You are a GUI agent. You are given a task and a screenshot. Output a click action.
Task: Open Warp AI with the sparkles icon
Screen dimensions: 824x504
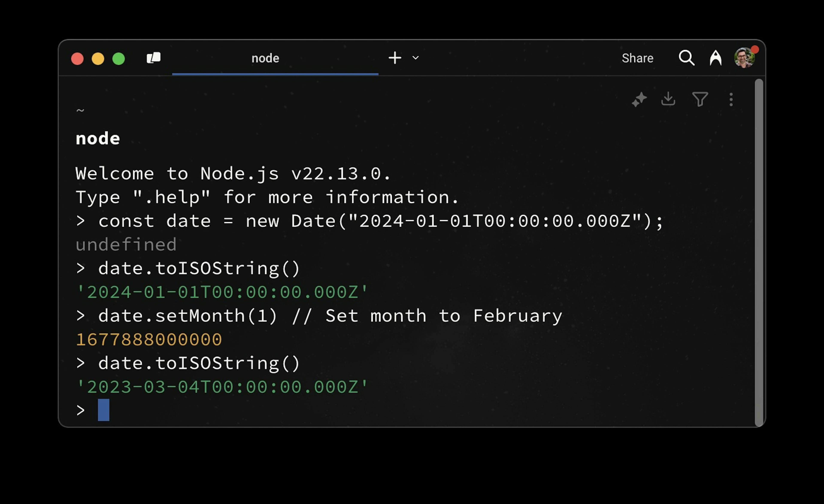pos(639,99)
